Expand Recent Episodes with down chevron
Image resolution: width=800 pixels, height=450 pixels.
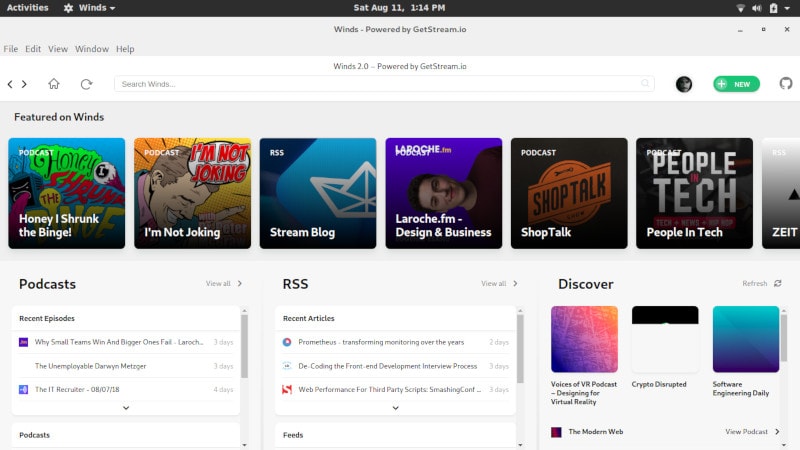(126, 408)
